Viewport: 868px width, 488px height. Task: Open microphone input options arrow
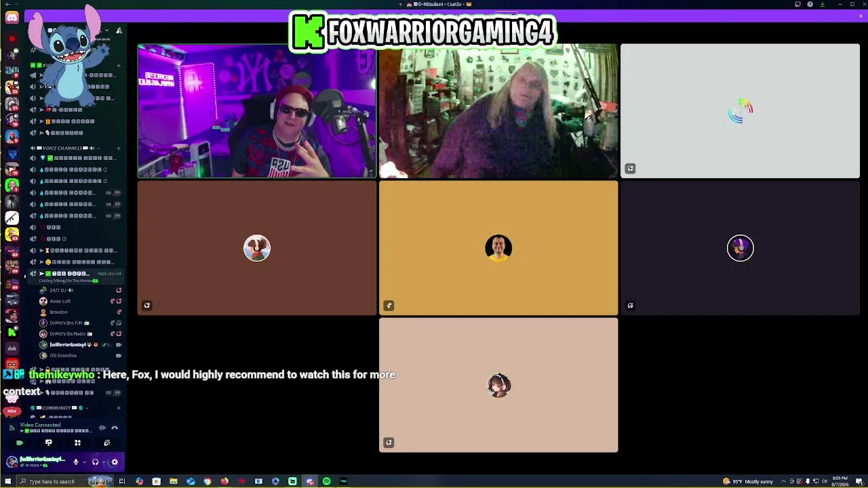[84, 462]
